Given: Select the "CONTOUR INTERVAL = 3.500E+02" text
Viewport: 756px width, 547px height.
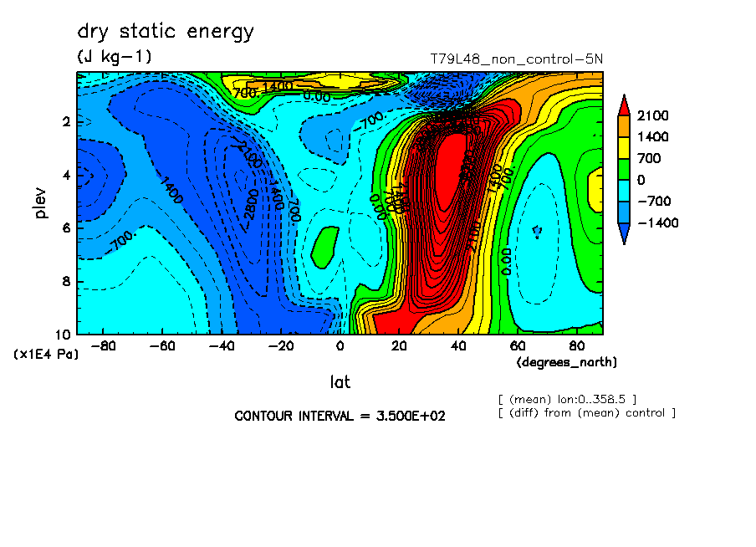Looking at the screenshot, I should (x=340, y=416).
